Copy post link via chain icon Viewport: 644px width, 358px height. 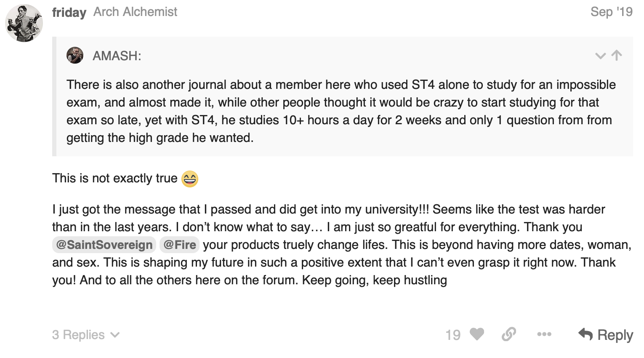point(509,334)
